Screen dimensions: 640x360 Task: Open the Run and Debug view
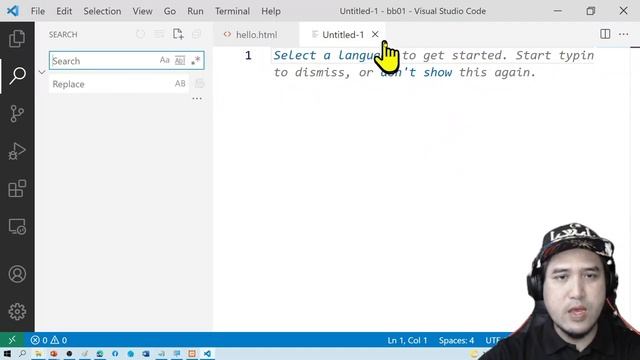[x=17, y=151]
